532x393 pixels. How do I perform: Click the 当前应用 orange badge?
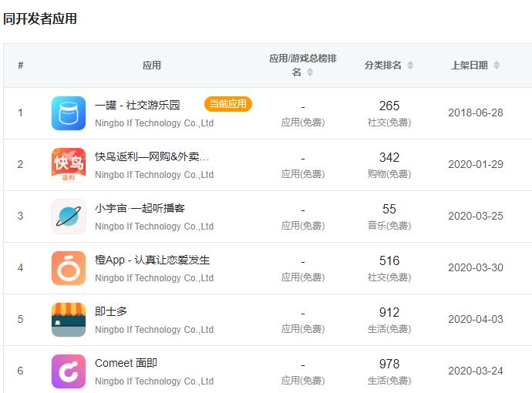[x=228, y=104]
